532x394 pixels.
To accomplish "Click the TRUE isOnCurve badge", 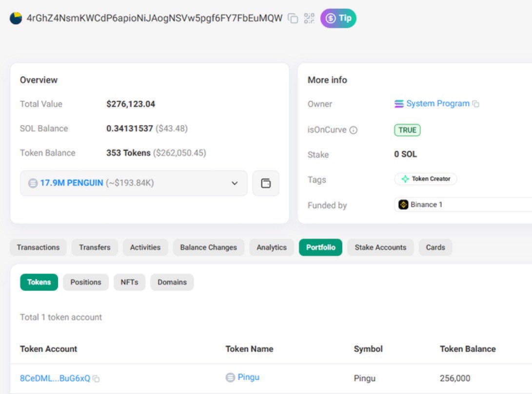I will pyautogui.click(x=407, y=130).
